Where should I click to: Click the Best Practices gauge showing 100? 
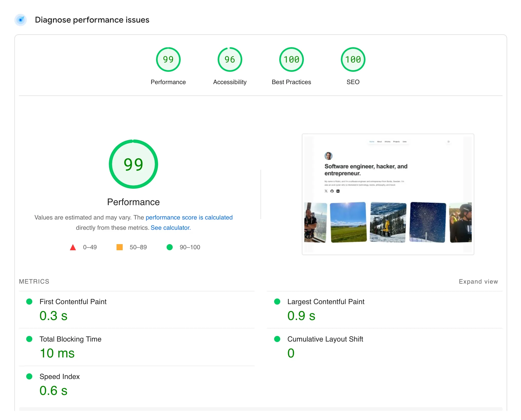[x=291, y=59]
